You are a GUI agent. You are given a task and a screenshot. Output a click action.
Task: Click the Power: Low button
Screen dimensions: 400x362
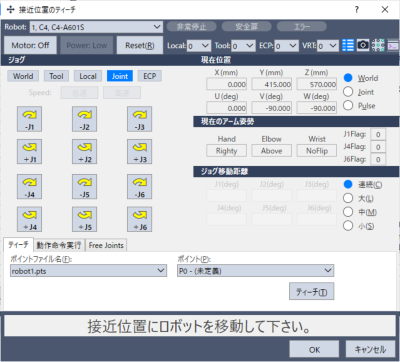pos(87,45)
